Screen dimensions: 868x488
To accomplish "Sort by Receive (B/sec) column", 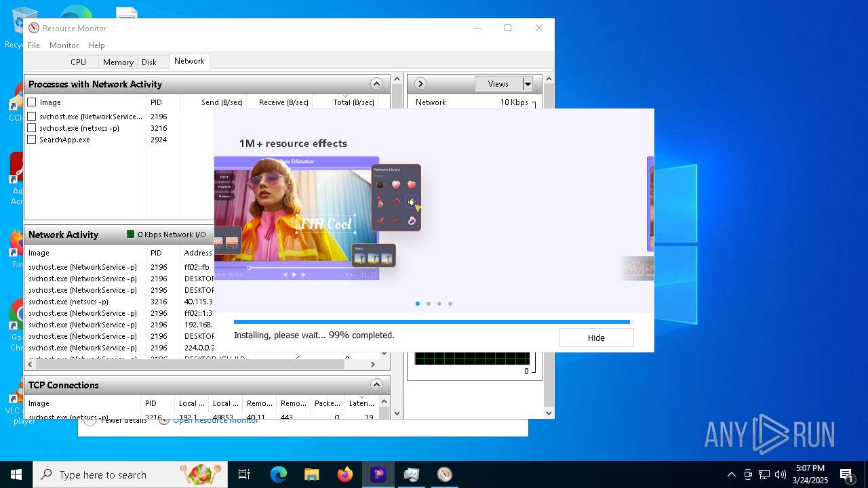I will [279, 102].
